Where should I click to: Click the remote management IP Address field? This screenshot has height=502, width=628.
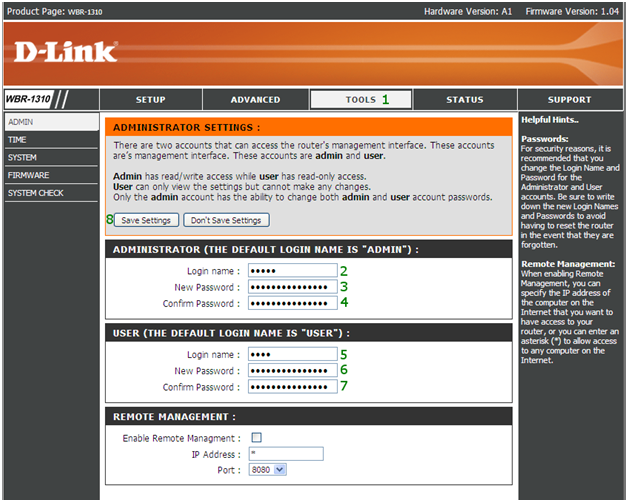[x=286, y=454]
